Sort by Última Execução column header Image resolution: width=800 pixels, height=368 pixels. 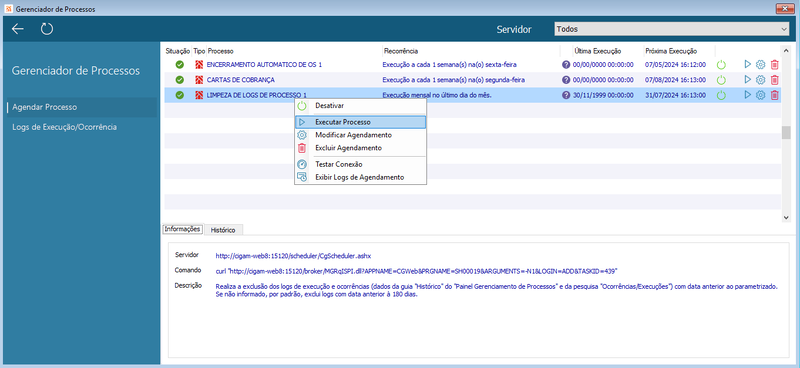tap(597, 51)
